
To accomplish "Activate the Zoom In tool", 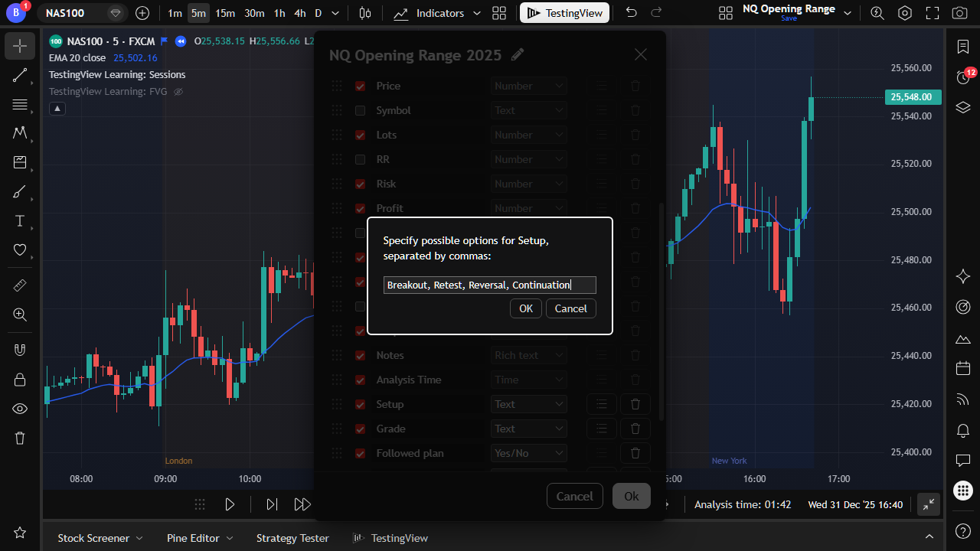I will 20,315.
